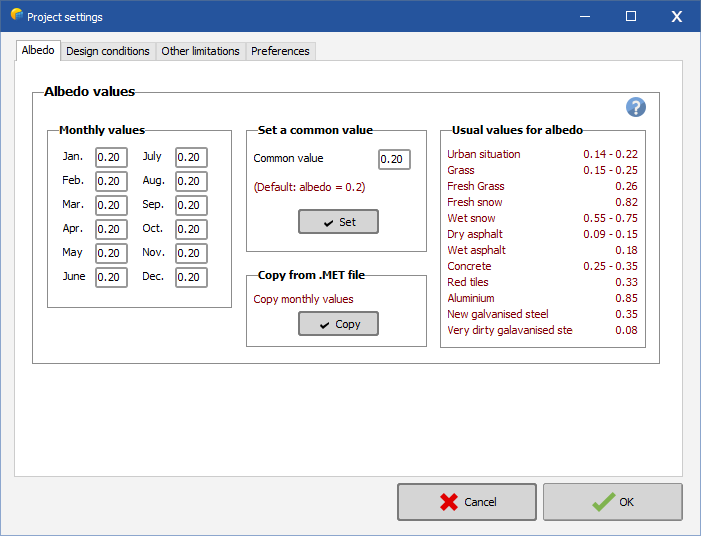The width and height of the screenshot is (701, 536).
Task: Click Copy to import .MET monthly values
Action: click(338, 324)
